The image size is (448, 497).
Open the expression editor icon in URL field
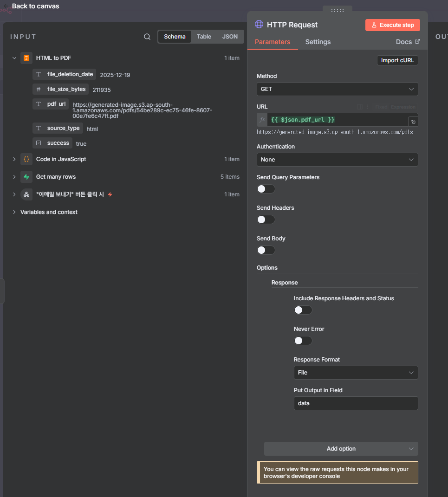[x=413, y=122]
